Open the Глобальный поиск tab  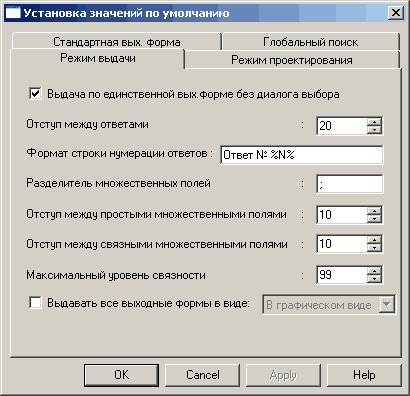pyautogui.click(x=311, y=41)
